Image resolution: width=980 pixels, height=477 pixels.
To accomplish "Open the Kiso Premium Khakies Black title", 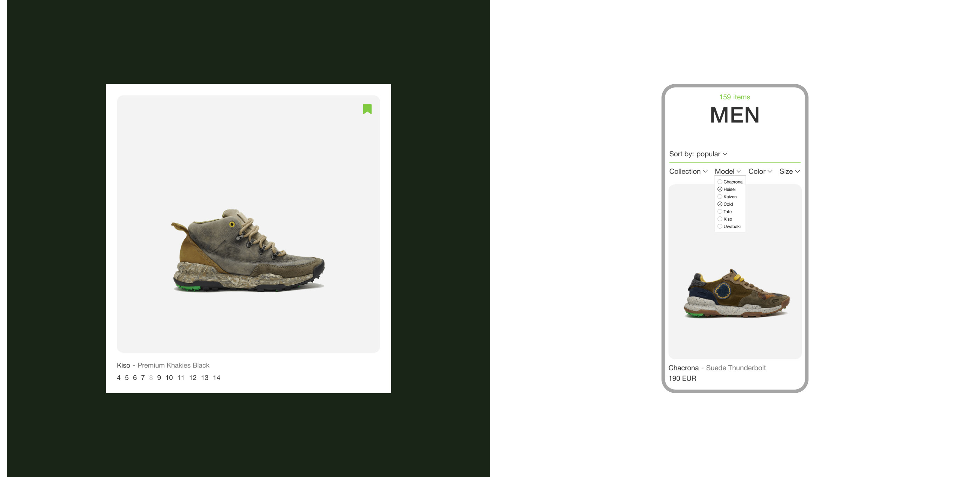I will 163,365.
